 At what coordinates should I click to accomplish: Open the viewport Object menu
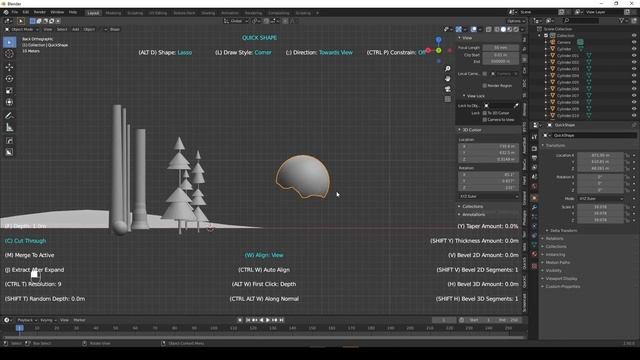[x=89, y=29]
